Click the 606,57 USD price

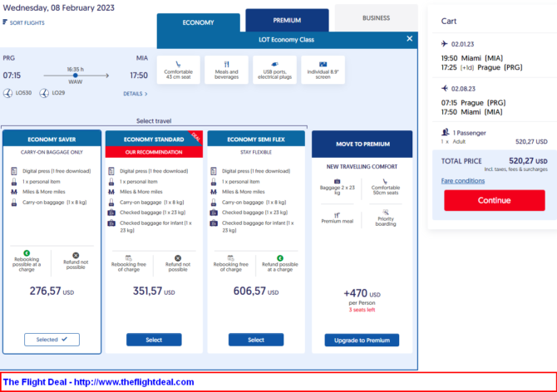click(x=256, y=292)
